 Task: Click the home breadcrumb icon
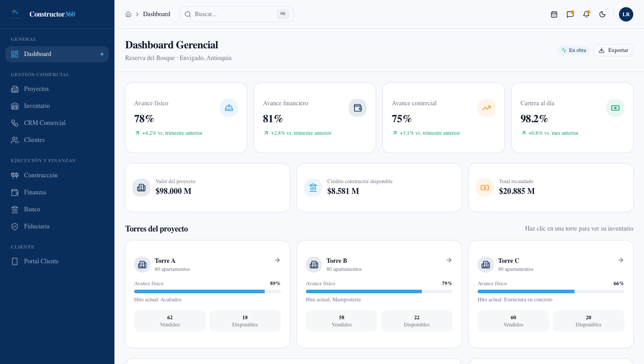(x=128, y=14)
